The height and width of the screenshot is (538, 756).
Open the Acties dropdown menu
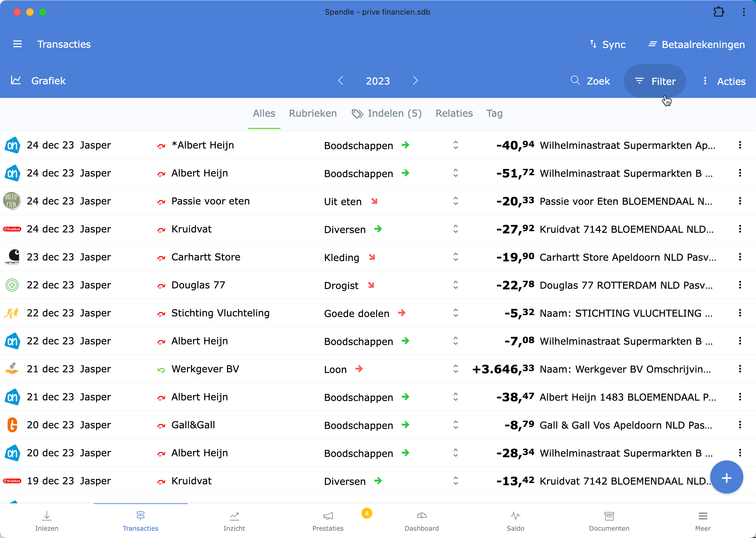[724, 81]
